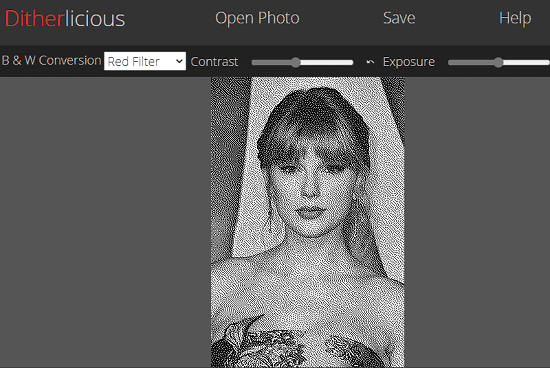Click the dark left portion of Contrast track
Screen dimensions: 550x368
[x=271, y=62]
